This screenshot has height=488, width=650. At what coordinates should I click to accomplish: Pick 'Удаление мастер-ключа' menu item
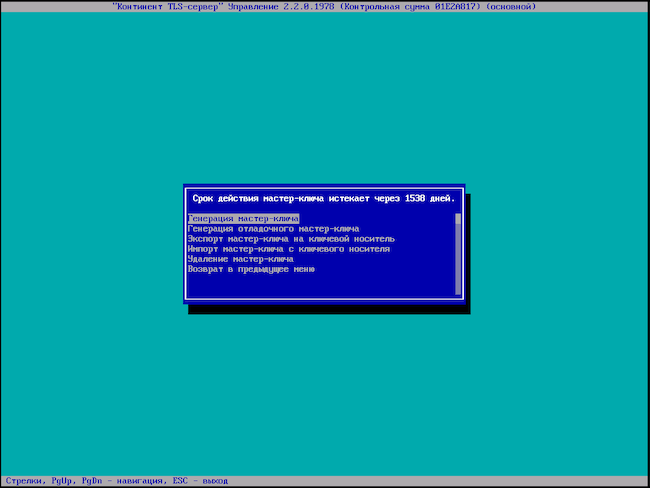[x=240, y=259]
